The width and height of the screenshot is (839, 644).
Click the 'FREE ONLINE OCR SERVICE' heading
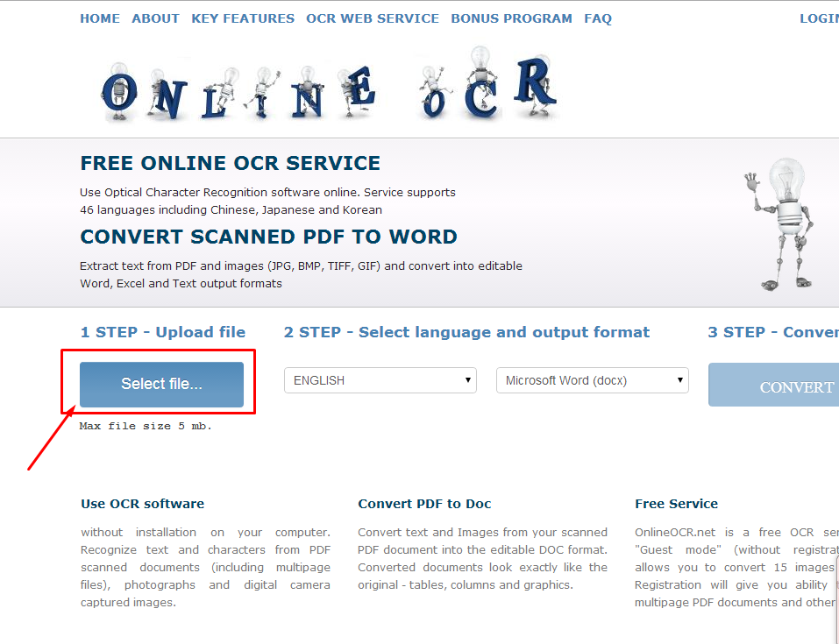(x=230, y=163)
